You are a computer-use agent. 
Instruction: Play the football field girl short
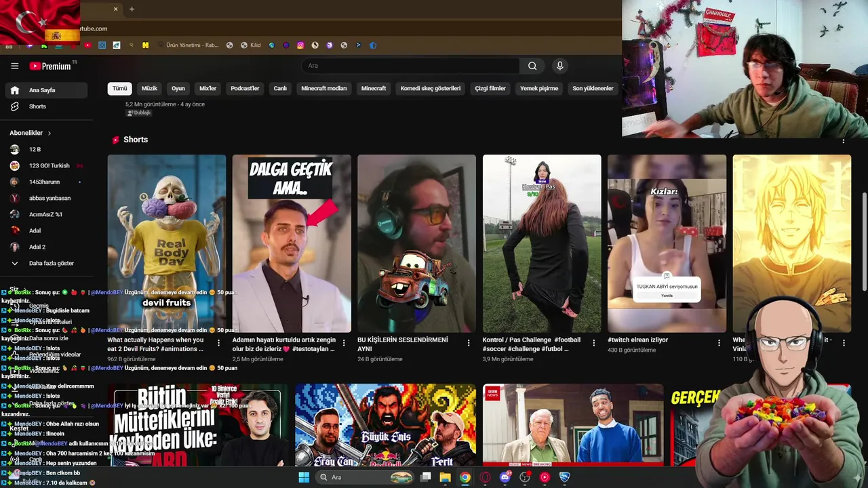pos(542,243)
